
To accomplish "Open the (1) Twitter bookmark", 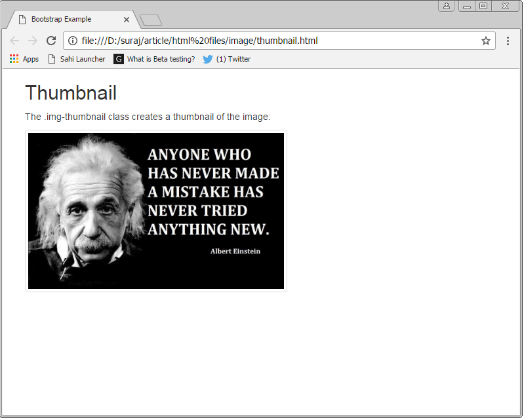I will [227, 59].
